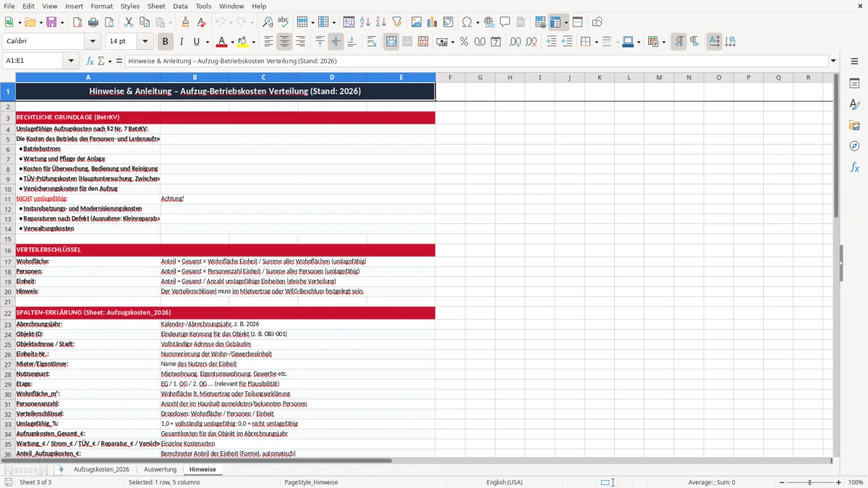Toggle center horizontal alignment
The width and height of the screenshot is (868, 488).
click(x=285, y=42)
